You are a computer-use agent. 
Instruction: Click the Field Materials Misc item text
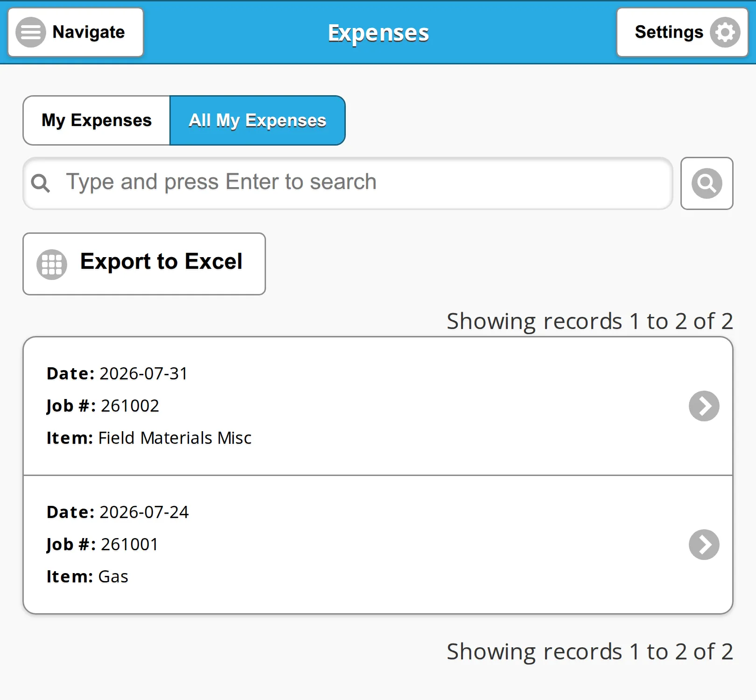(175, 438)
